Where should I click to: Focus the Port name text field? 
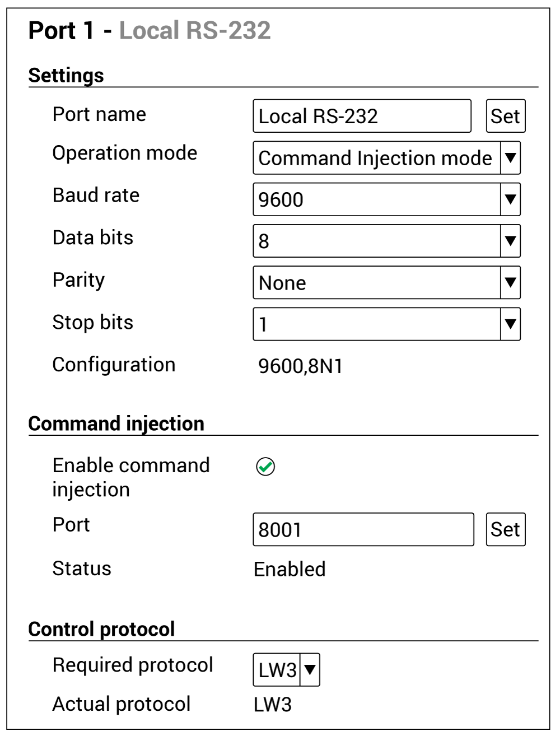tap(362, 117)
